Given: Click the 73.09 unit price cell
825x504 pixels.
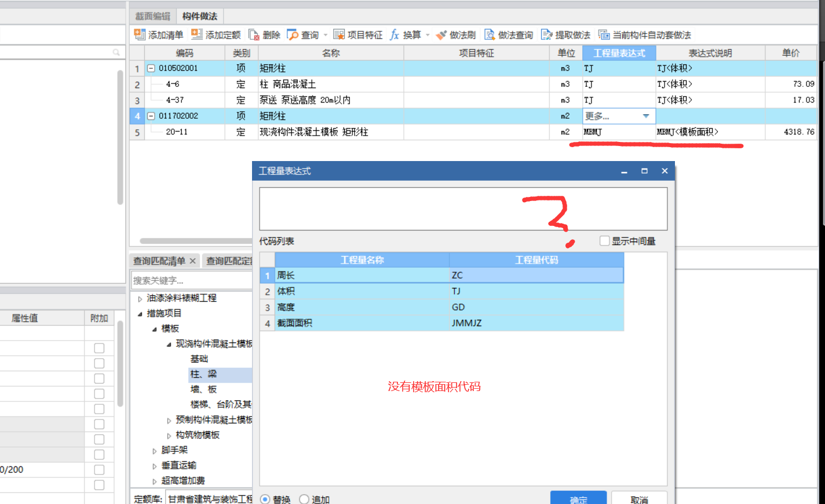Looking at the screenshot, I should click(791, 84).
